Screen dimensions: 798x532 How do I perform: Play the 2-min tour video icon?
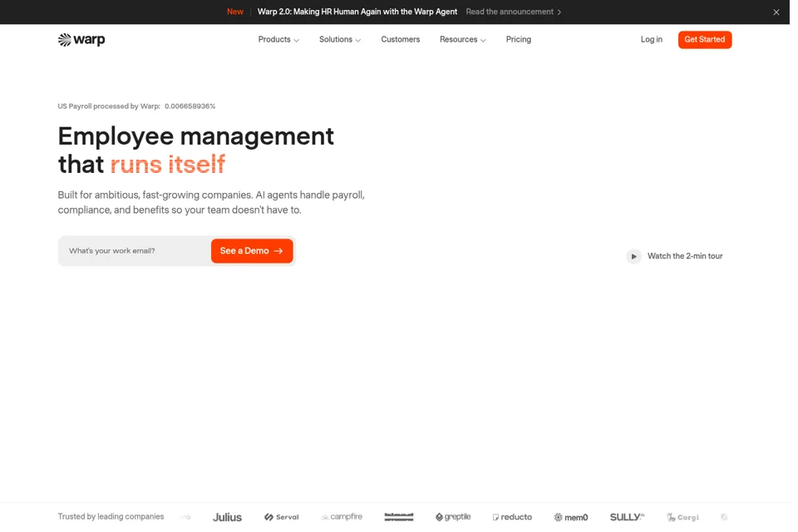[633, 257]
